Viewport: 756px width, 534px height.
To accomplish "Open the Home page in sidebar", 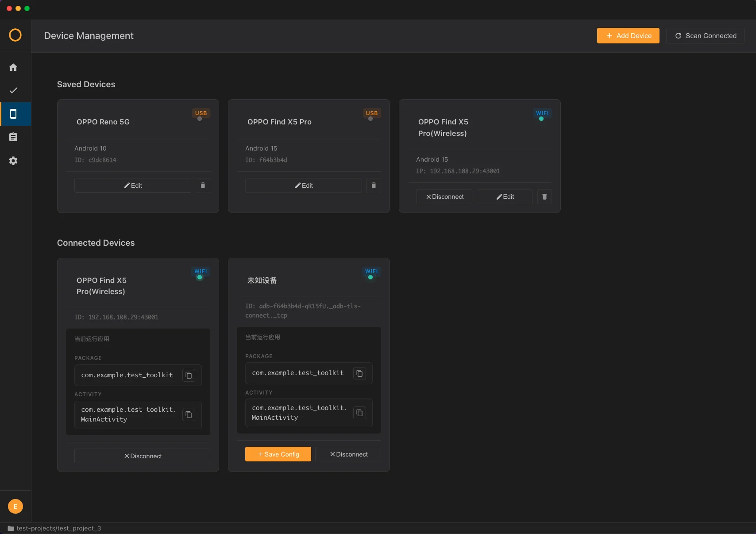I will [x=13, y=67].
